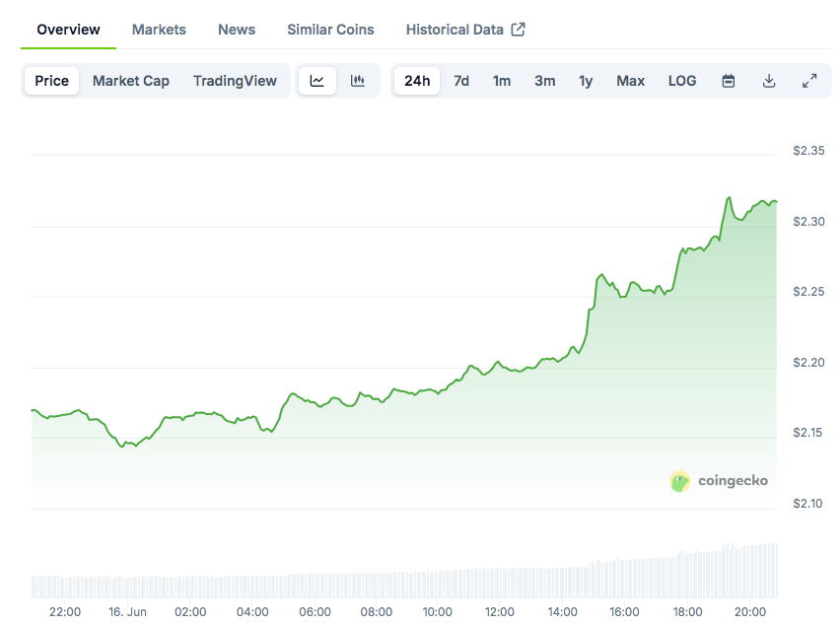
Task: Switch to candlestick chart view
Action: [x=358, y=81]
